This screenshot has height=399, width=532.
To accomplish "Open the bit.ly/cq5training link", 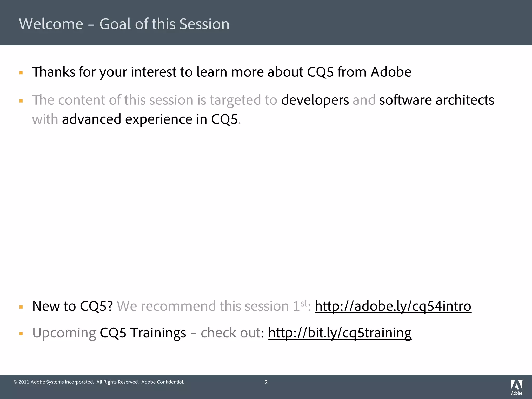I will tap(340, 332).
